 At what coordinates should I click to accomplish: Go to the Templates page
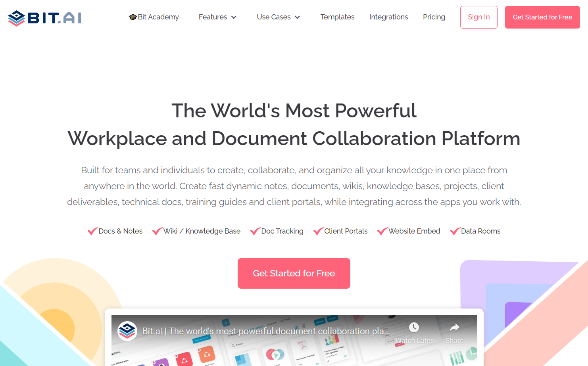337,17
